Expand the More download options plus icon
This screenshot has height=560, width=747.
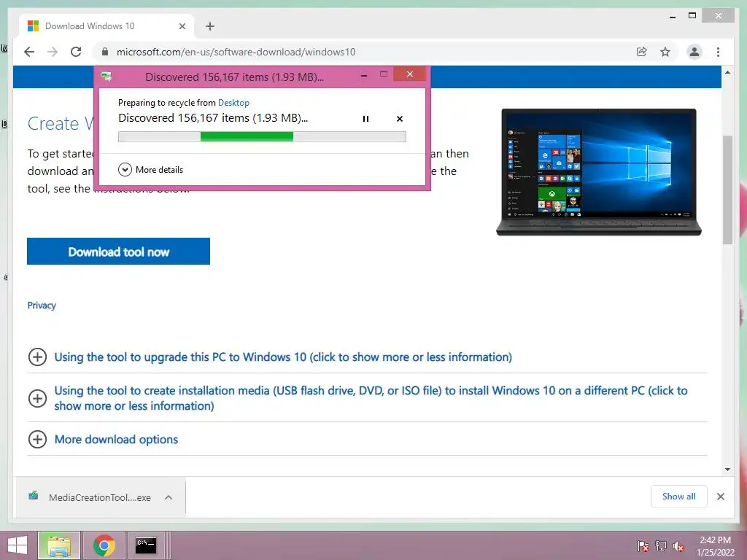[x=38, y=439]
